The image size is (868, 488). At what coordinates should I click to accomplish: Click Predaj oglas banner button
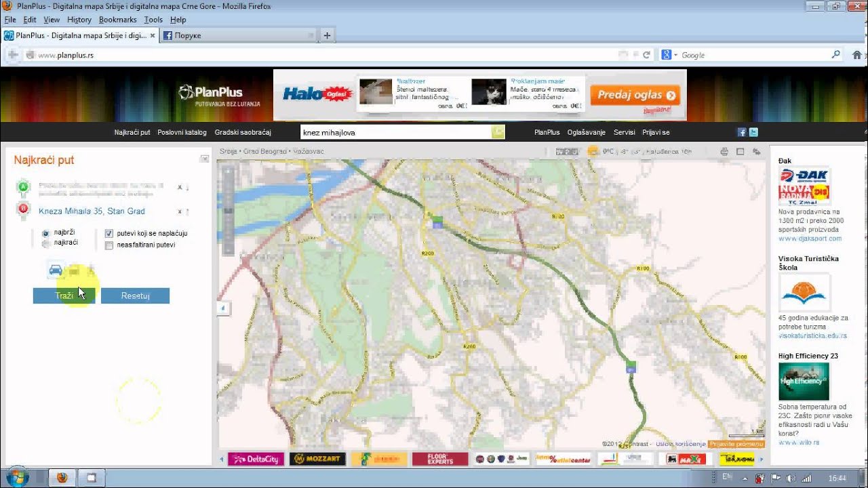tap(635, 95)
